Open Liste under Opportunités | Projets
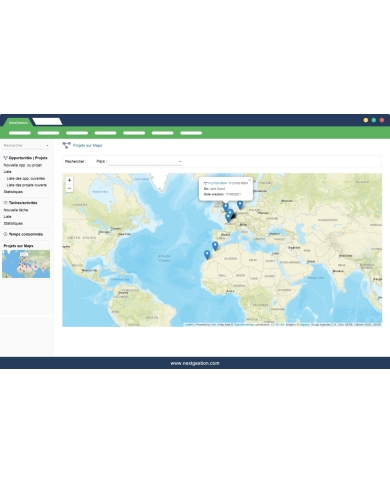This screenshot has width=390, height=484. [7, 172]
